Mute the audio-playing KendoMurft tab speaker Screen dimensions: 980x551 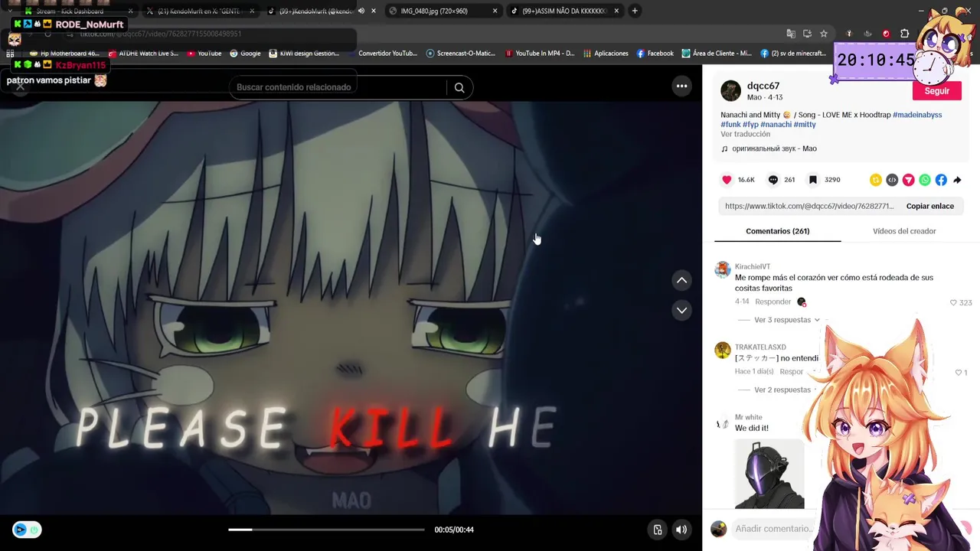pyautogui.click(x=361, y=11)
